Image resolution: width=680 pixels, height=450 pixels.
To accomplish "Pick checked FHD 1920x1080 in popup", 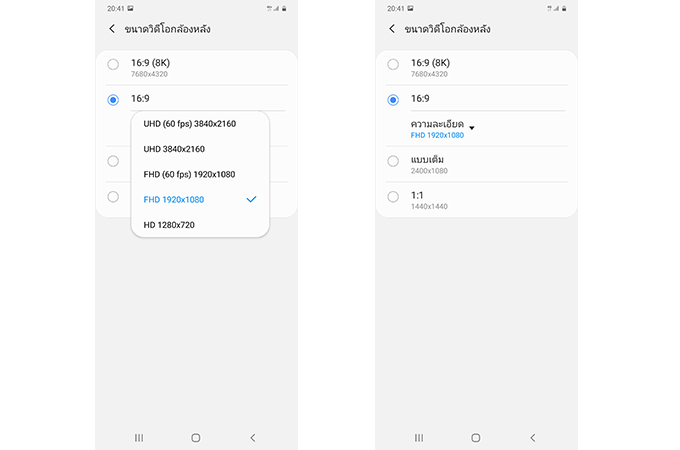I will coord(200,199).
